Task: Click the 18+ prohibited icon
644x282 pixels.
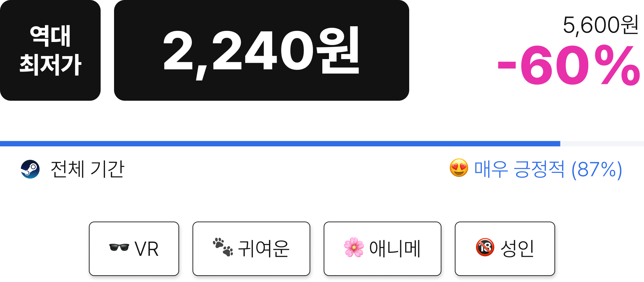Action: coord(485,247)
